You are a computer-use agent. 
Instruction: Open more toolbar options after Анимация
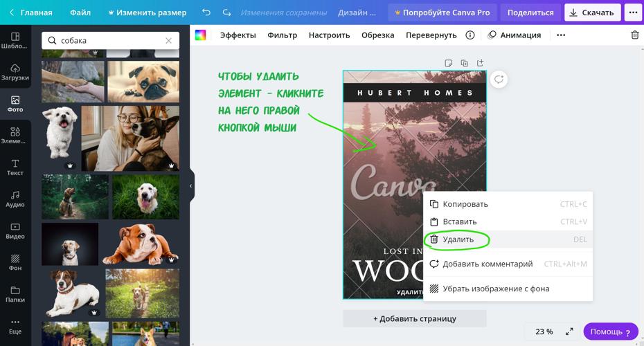[x=561, y=35]
